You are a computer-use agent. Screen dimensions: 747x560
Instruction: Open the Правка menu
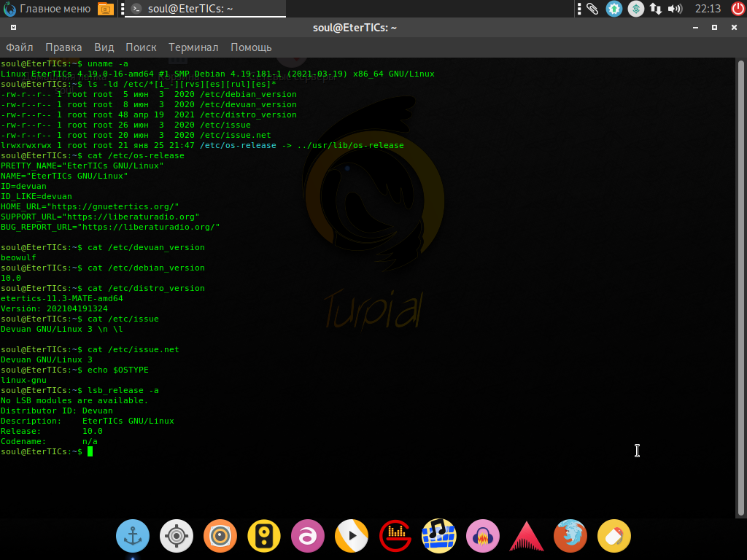[63, 47]
